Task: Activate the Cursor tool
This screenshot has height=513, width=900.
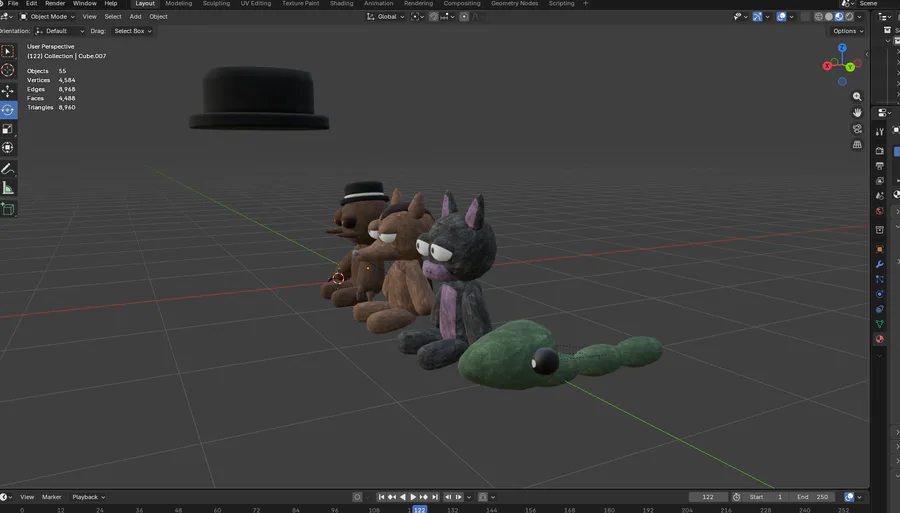Action: click(8, 70)
